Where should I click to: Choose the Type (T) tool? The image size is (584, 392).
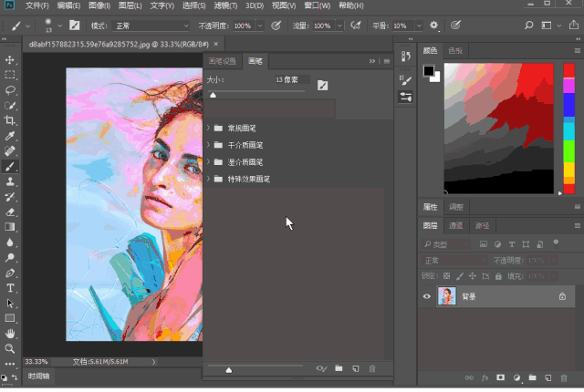point(10,287)
